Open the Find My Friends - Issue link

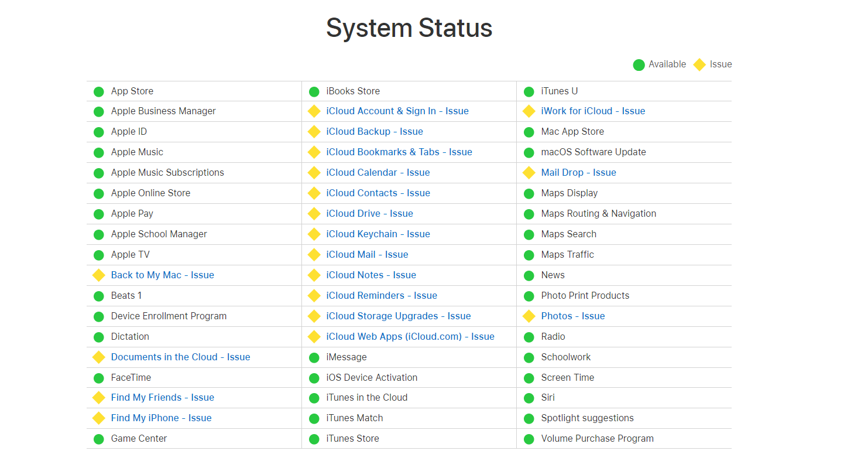click(x=163, y=398)
